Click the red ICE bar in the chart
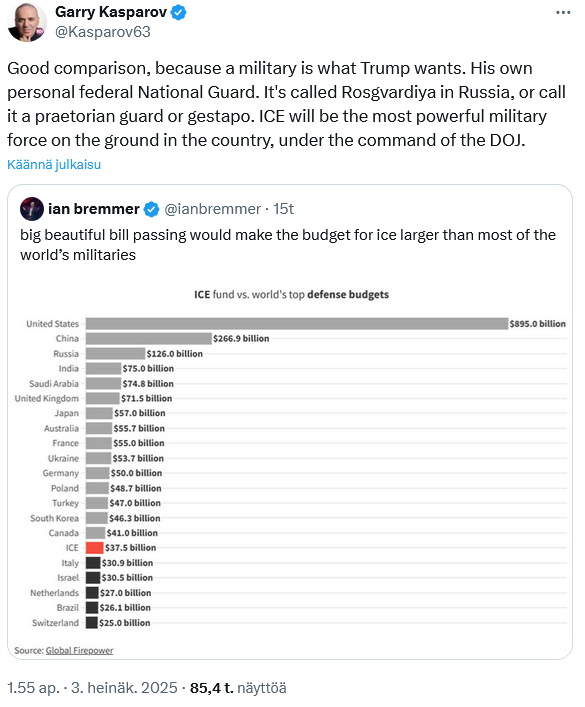 pyautogui.click(x=95, y=548)
